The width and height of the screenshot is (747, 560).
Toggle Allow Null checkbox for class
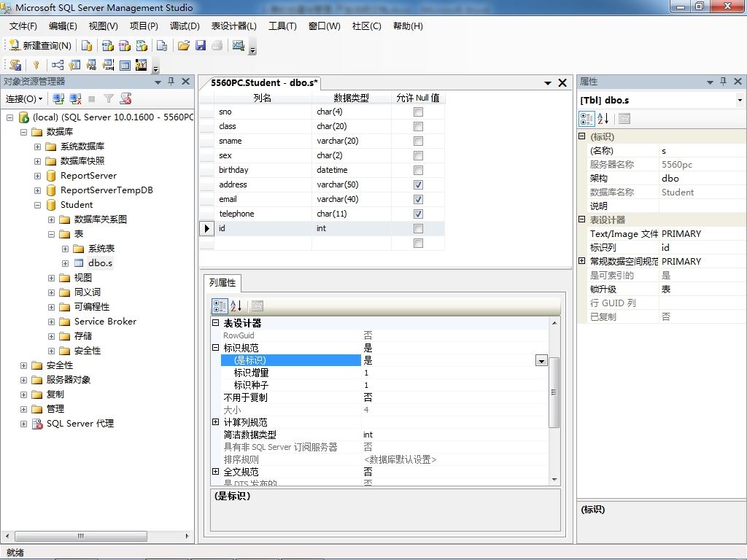(418, 127)
